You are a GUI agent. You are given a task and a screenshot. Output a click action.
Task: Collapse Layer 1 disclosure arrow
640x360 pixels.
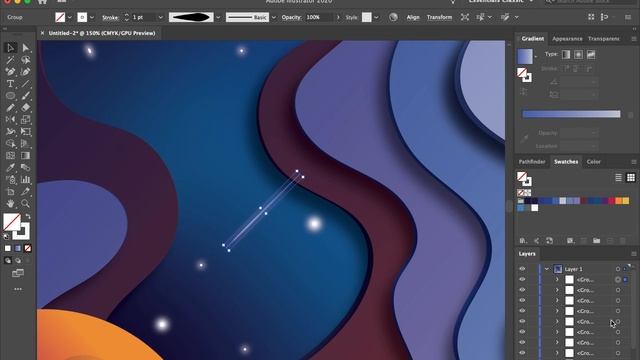point(547,269)
